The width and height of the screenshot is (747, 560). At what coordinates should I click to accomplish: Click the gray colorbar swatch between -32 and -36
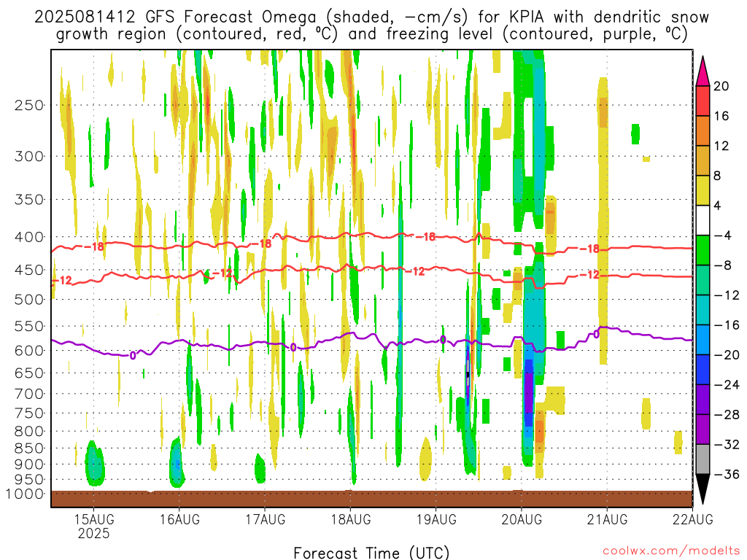tap(703, 459)
